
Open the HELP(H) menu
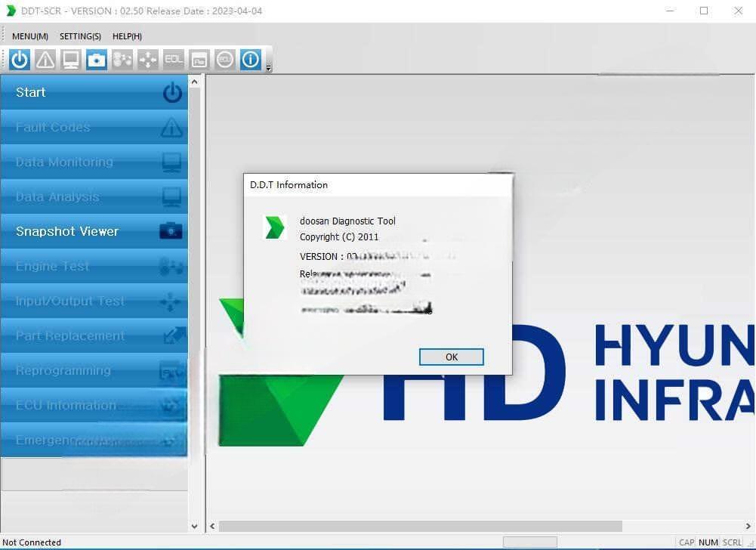pyautogui.click(x=127, y=36)
